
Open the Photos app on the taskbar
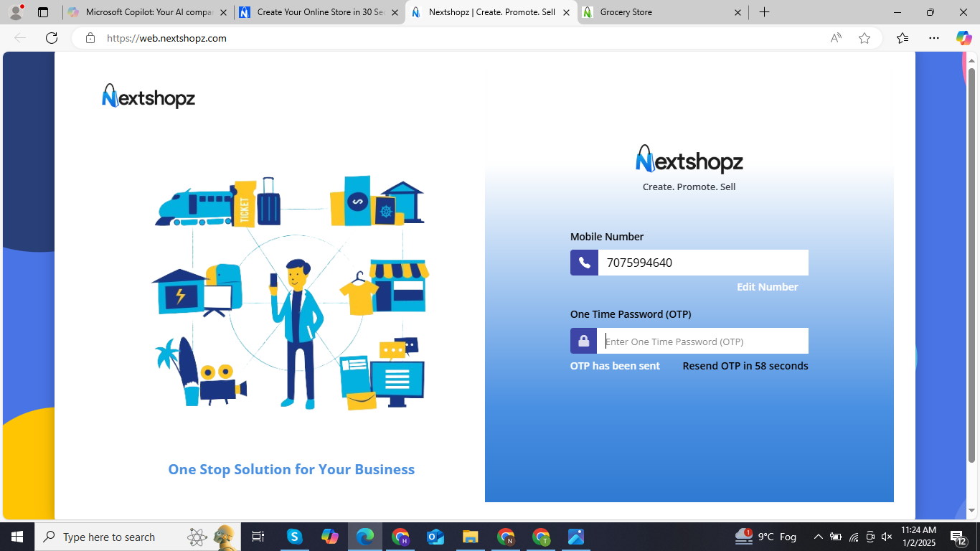(576, 537)
